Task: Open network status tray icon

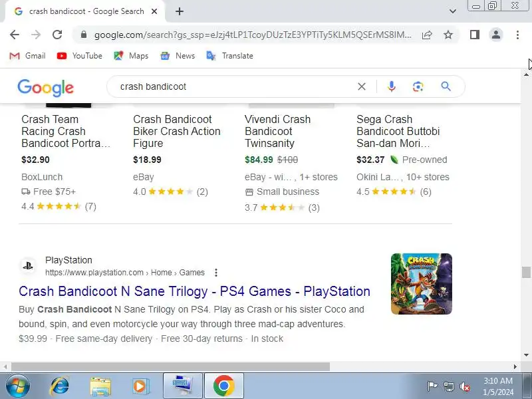Action: point(448,386)
